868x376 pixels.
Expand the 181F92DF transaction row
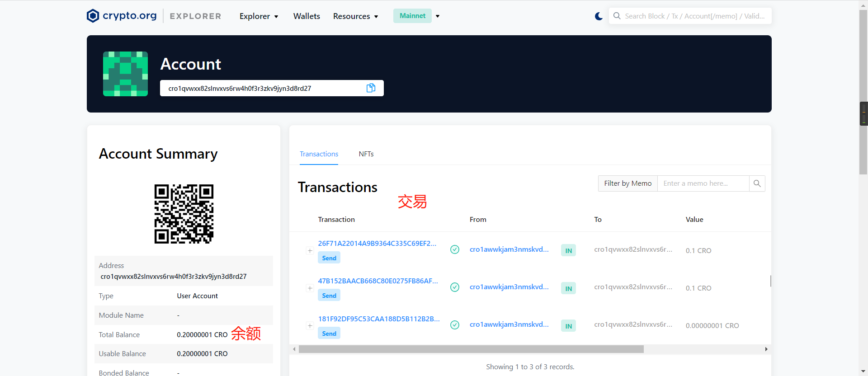(310, 325)
